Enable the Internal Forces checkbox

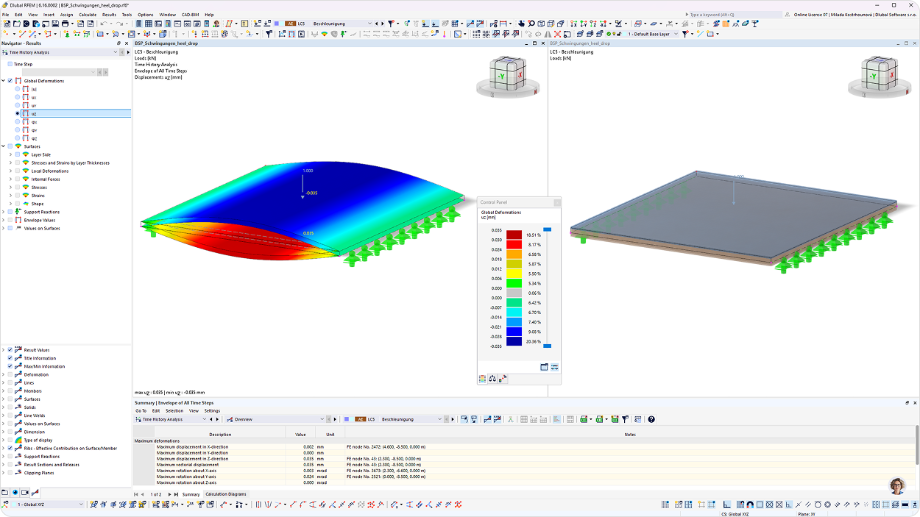pos(18,180)
